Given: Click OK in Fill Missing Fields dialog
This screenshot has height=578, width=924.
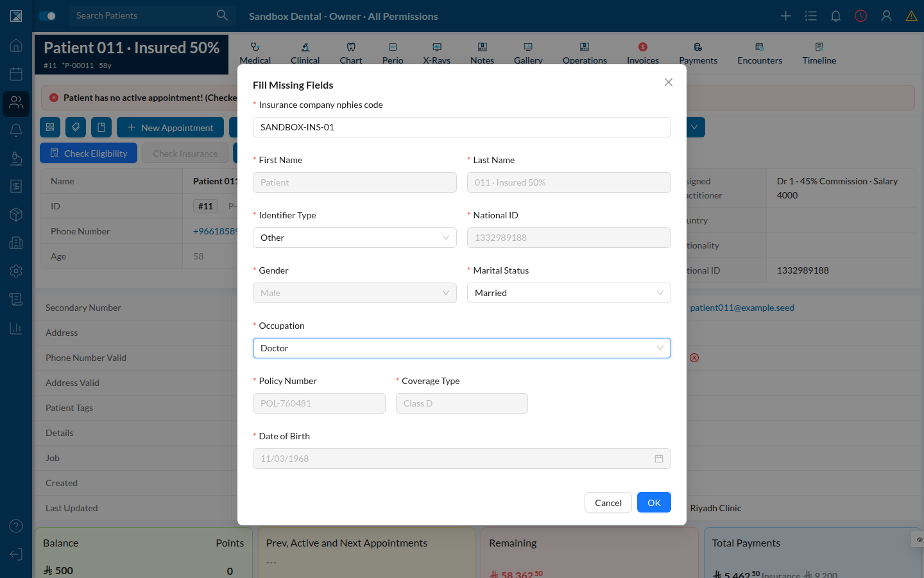Looking at the screenshot, I should click(x=654, y=502).
